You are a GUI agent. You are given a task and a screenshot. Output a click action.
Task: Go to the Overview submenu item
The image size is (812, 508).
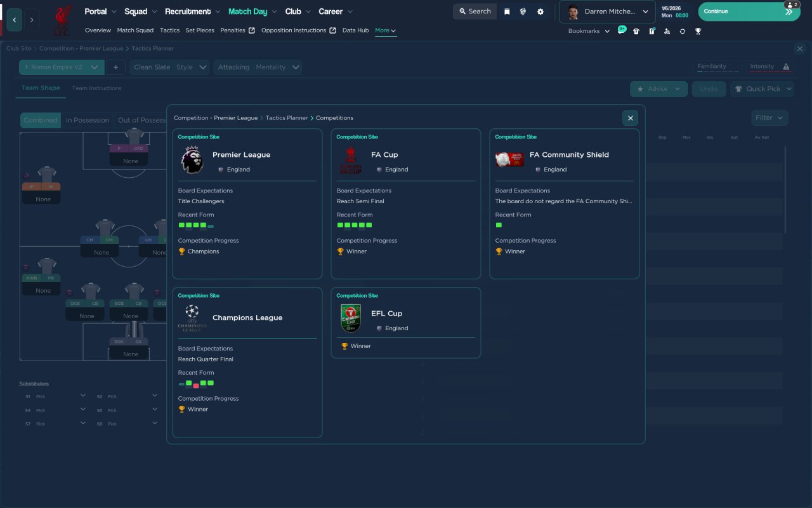coord(98,30)
